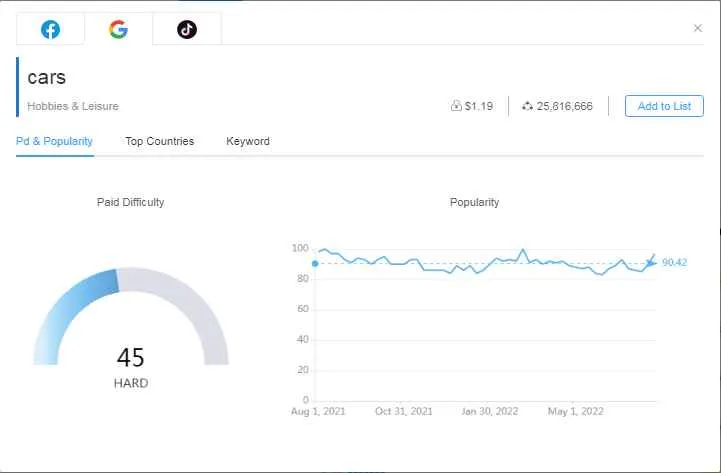Click the average line start dot
The width and height of the screenshot is (721, 473).
315,263
